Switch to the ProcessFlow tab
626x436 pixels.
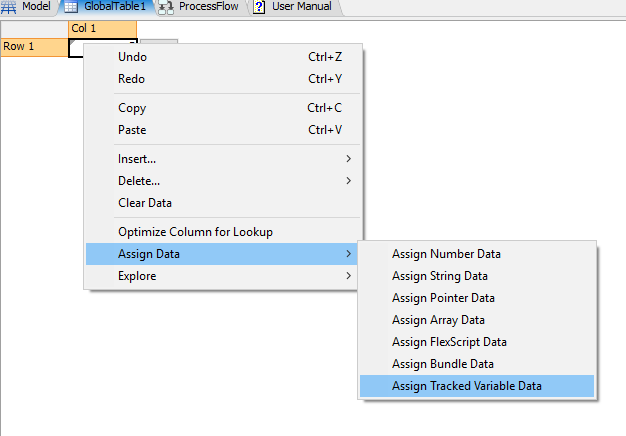coord(206,7)
